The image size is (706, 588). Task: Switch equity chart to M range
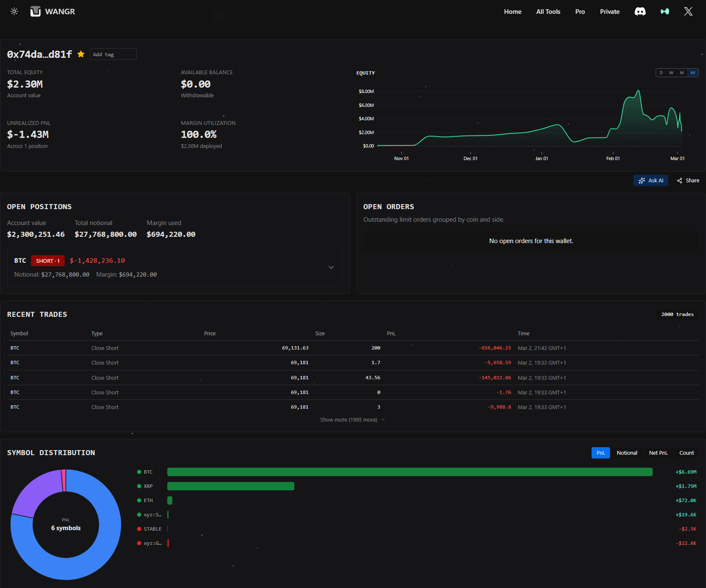click(x=682, y=73)
